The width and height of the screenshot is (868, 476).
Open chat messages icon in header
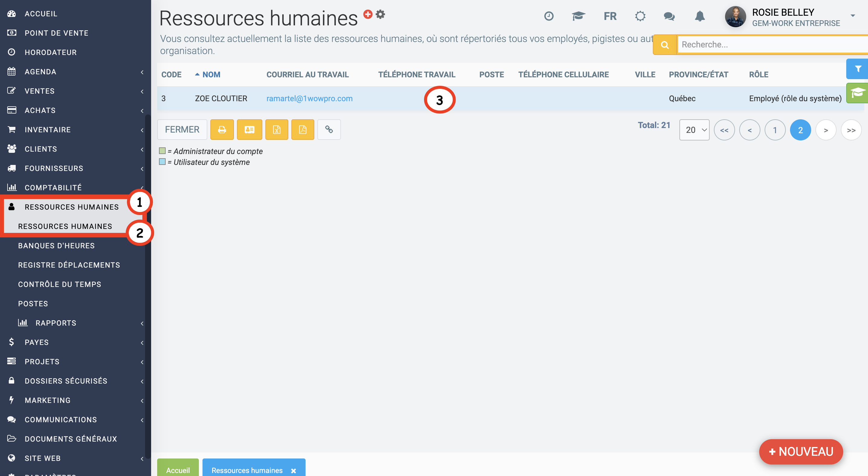[x=669, y=16]
